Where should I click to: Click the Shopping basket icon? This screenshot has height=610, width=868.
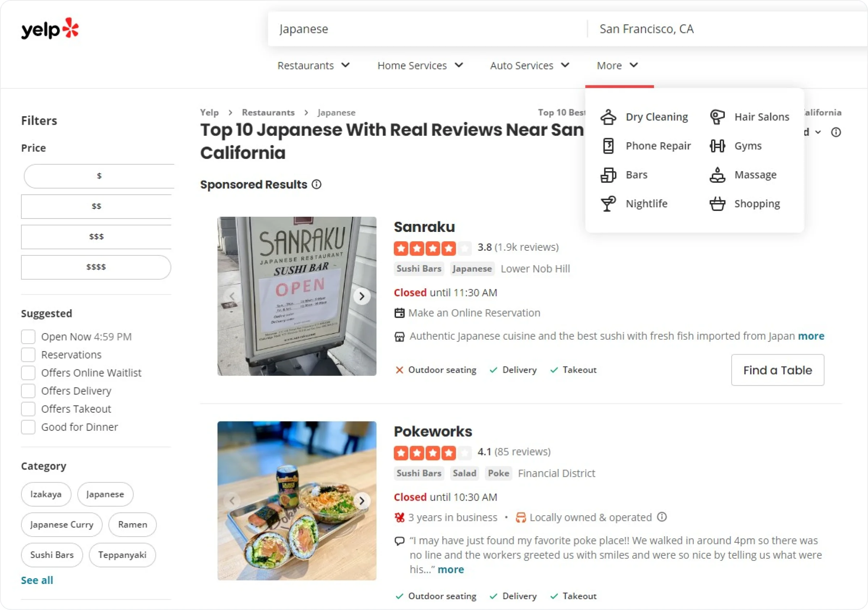click(717, 204)
